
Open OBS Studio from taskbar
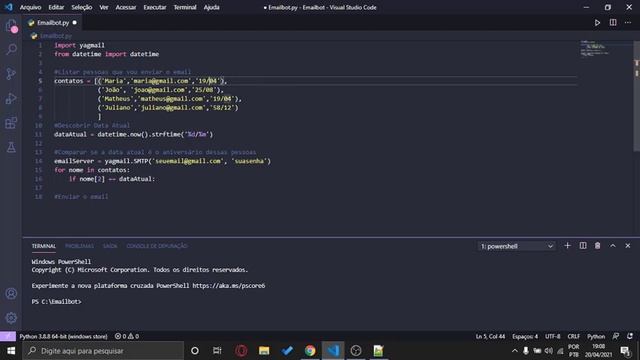coord(356,351)
